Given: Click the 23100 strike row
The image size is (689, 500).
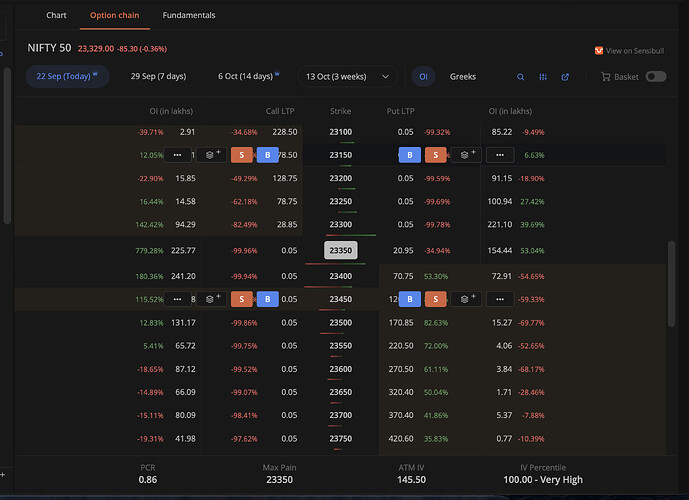Looking at the screenshot, I should [x=341, y=132].
